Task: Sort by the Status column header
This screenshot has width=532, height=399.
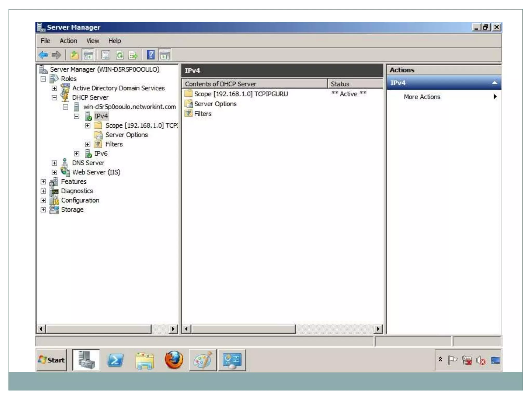Action: [355, 84]
